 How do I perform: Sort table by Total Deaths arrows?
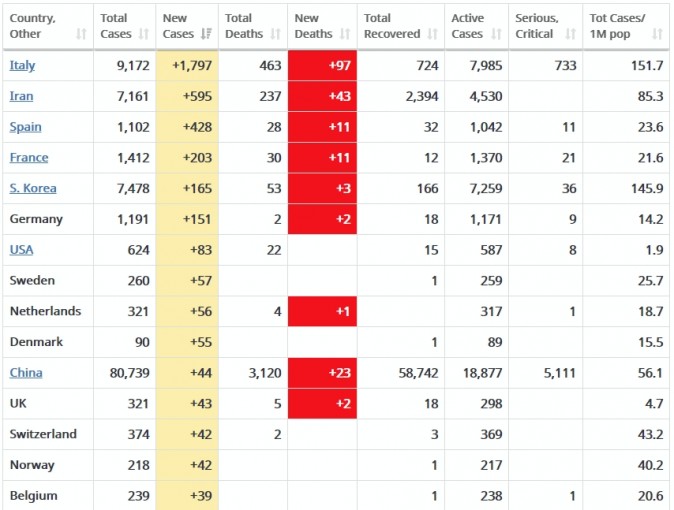(x=275, y=34)
